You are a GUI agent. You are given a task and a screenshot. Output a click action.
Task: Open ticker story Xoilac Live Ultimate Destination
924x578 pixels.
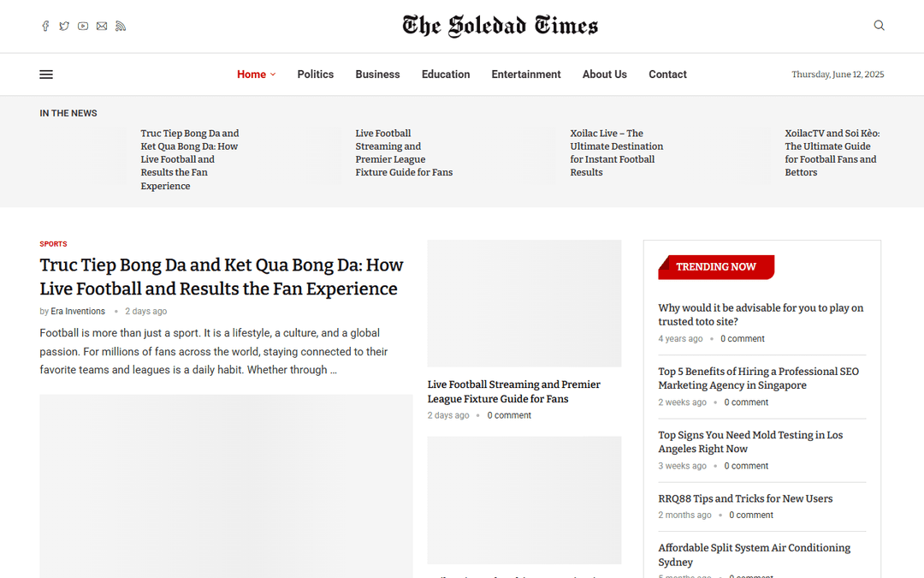point(616,152)
